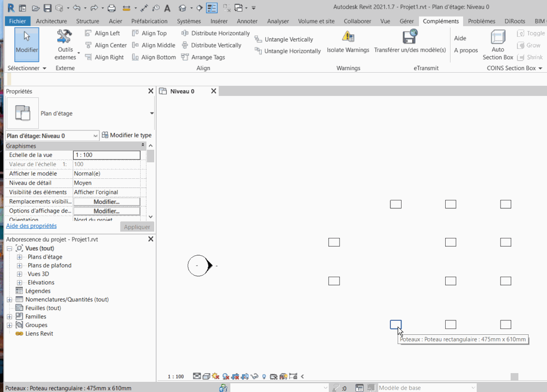Viewport: 547px width, 392px height.
Task: Enable Temporary Hide/Isolate glasses icon
Action: [254, 376]
